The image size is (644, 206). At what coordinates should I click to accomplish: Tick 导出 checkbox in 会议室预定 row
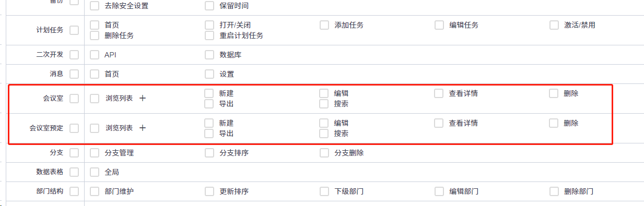coord(209,134)
